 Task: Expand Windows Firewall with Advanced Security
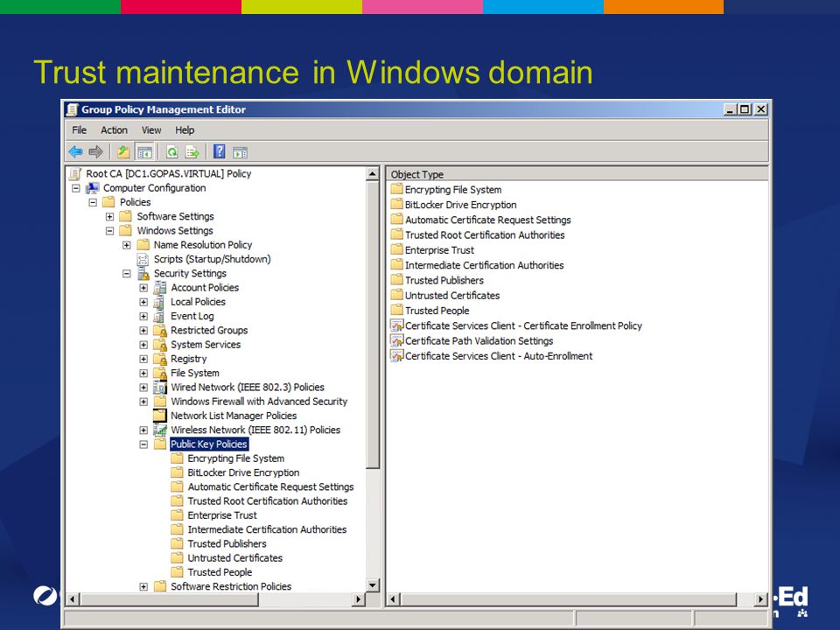tap(143, 402)
